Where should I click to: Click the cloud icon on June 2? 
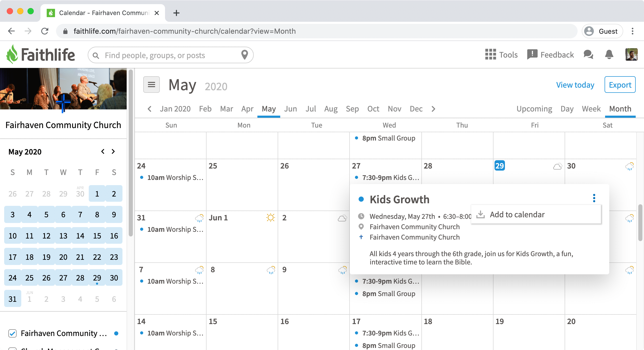pyautogui.click(x=342, y=218)
